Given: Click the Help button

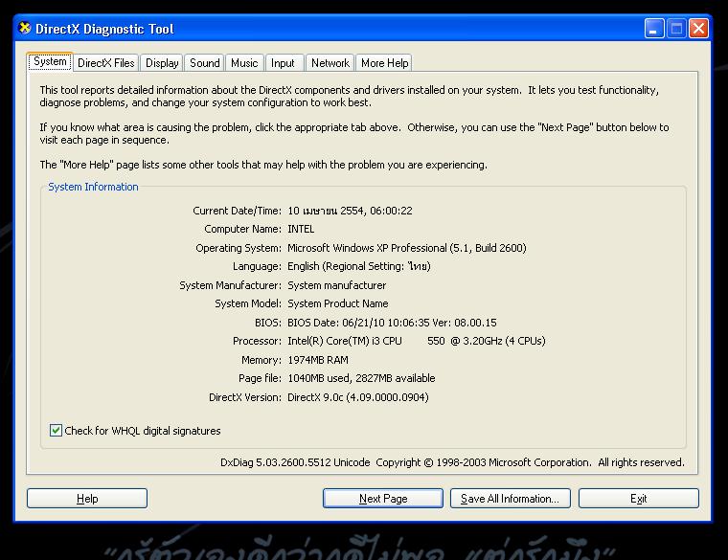Looking at the screenshot, I should (87, 499).
